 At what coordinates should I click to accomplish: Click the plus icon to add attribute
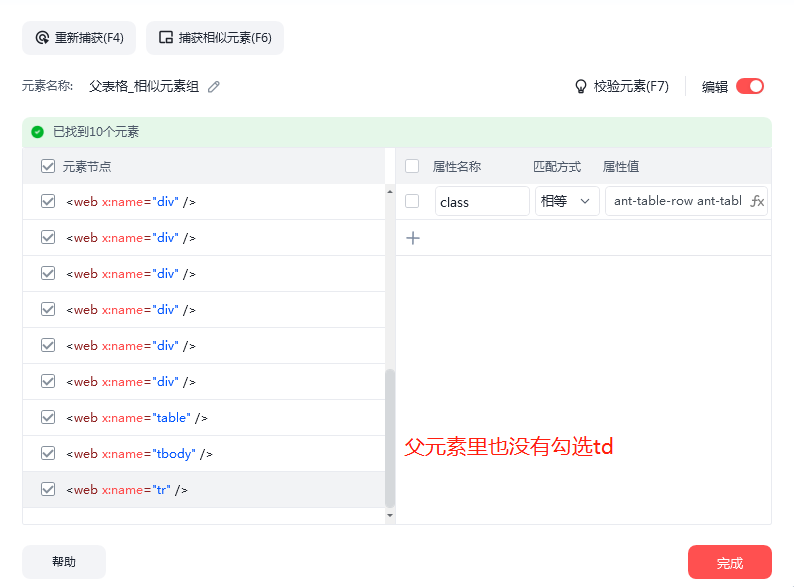point(413,238)
